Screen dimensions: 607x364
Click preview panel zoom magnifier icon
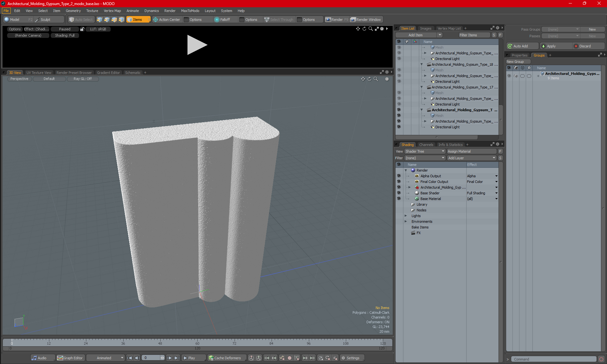tap(371, 29)
